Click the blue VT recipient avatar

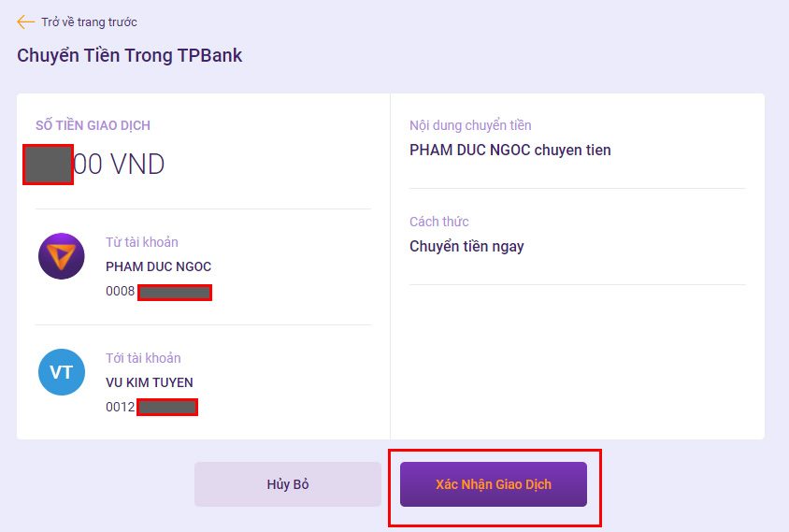pos(62,372)
